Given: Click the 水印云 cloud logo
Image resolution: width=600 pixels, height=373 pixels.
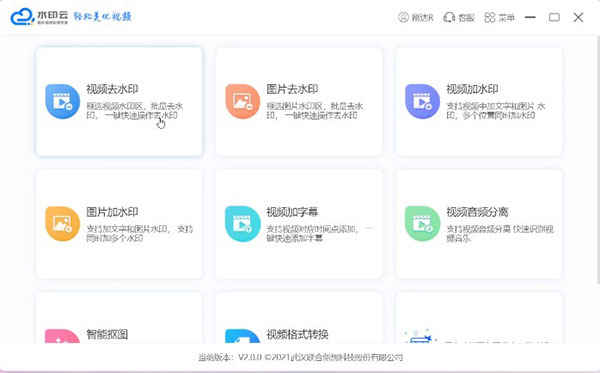Looking at the screenshot, I should (22, 17).
